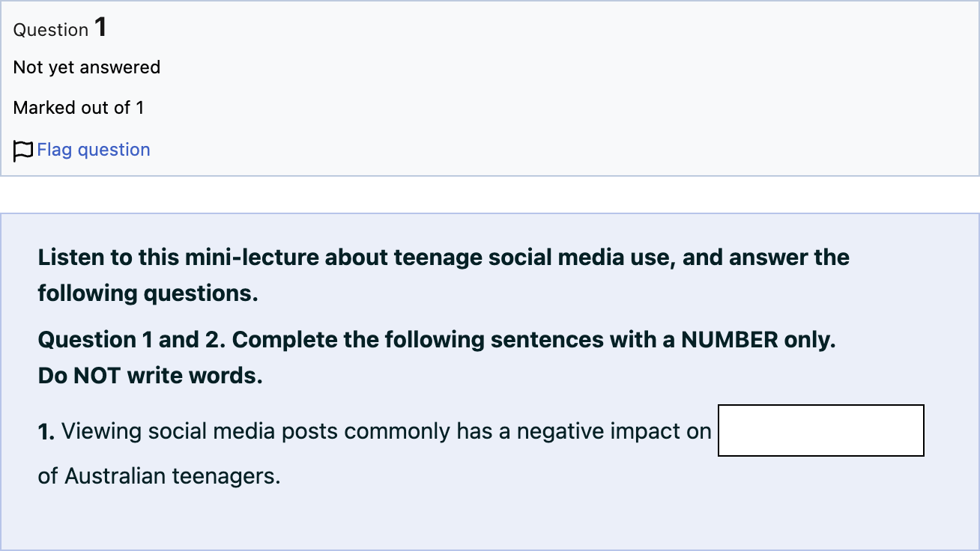Click the Do NOT write words. line
Viewport: 980px width, 551px height.
tap(151, 376)
